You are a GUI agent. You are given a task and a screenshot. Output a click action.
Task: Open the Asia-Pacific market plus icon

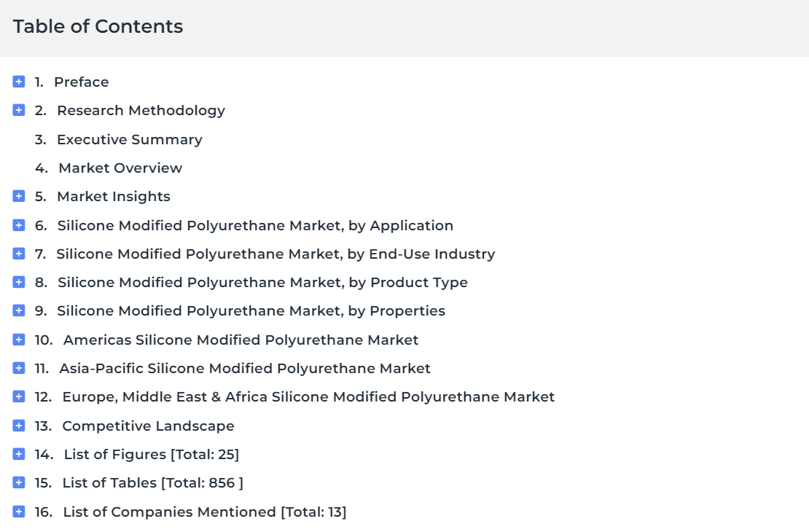point(18,368)
